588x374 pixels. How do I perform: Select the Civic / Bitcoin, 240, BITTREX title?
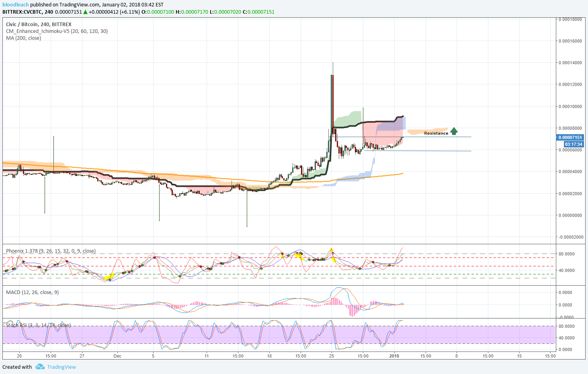[39, 24]
